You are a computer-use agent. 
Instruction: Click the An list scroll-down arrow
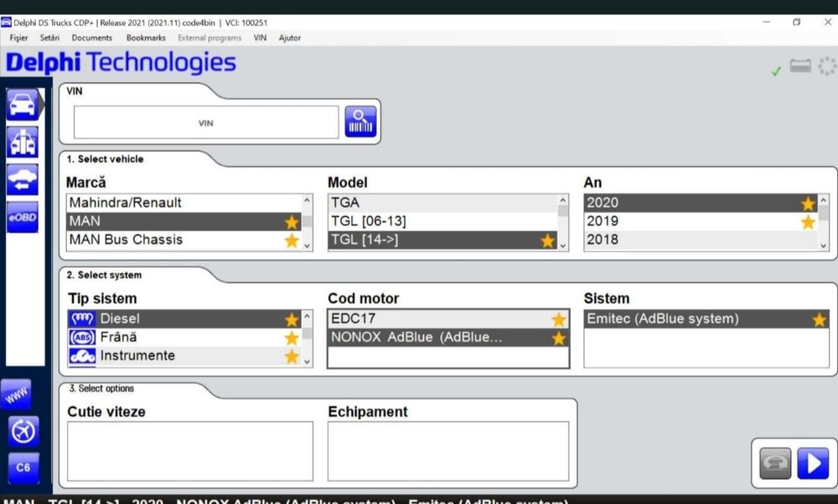(x=824, y=245)
